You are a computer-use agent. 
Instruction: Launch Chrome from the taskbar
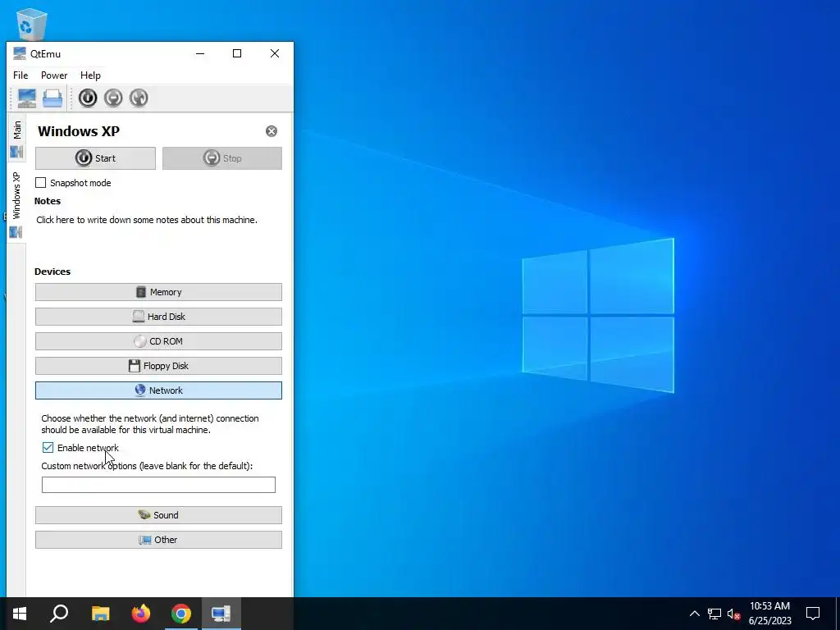tap(181, 614)
